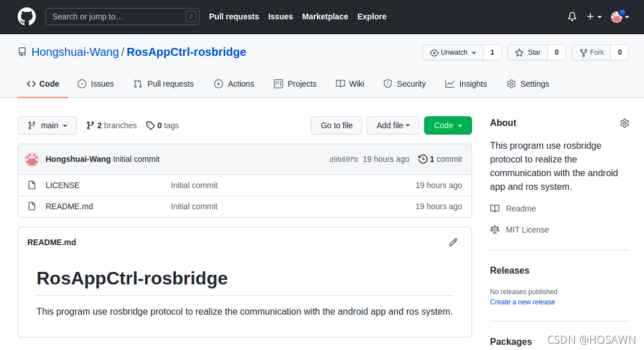Open the latest Initial commit message
This screenshot has width=644, height=350.
136,159
